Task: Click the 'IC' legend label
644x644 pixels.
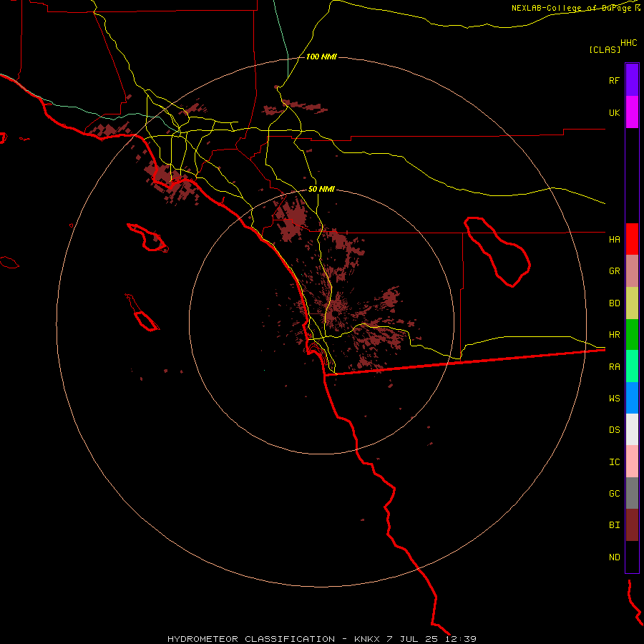Action: (614, 462)
